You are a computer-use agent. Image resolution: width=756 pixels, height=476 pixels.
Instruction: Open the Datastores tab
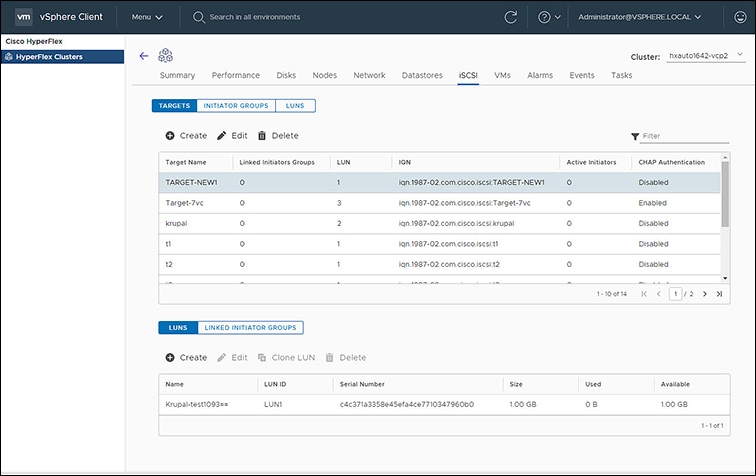click(422, 75)
